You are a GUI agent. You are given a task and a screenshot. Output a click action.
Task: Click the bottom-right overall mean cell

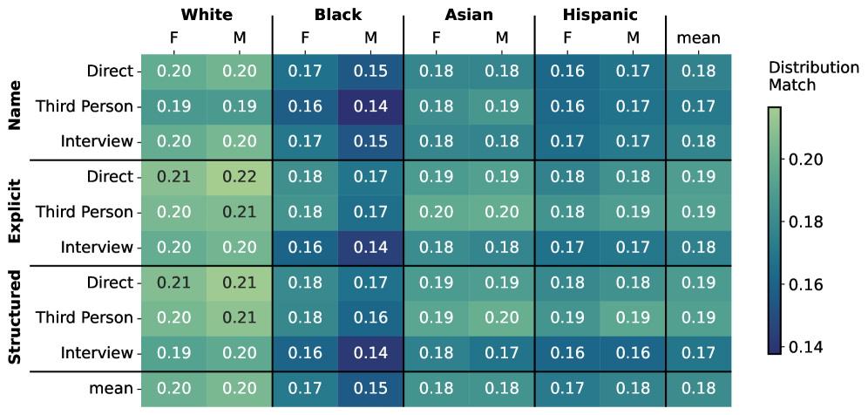(x=698, y=389)
